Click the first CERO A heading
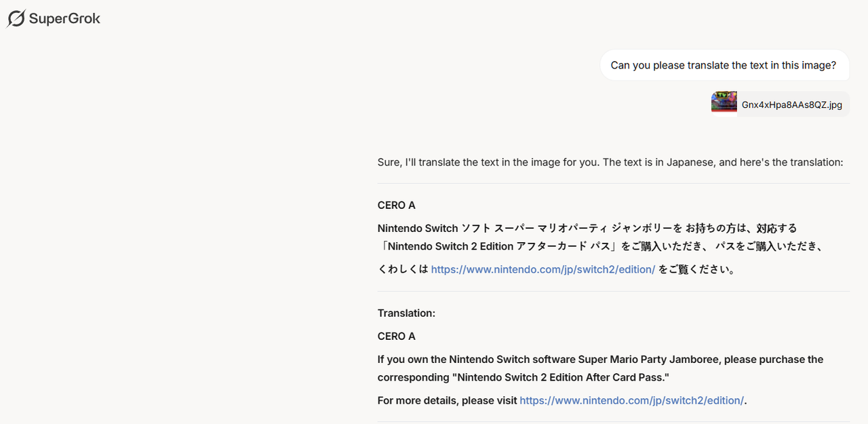The width and height of the screenshot is (868, 424). (x=397, y=205)
